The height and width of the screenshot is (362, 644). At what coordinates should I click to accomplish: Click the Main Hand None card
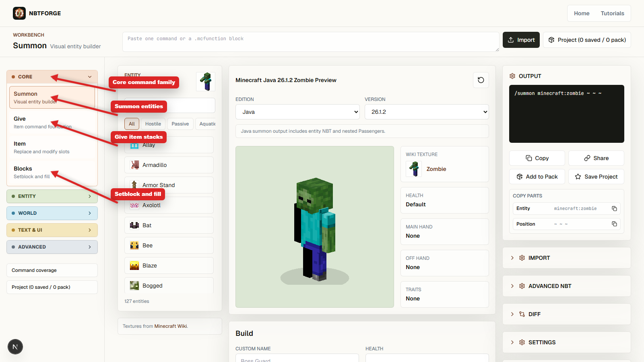[444, 232]
